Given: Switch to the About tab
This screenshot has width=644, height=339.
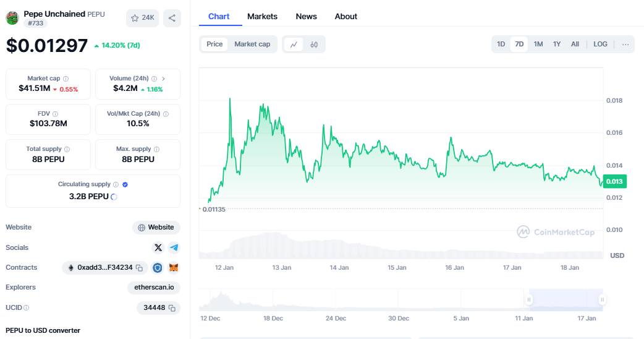Looking at the screenshot, I should (x=346, y=17).
